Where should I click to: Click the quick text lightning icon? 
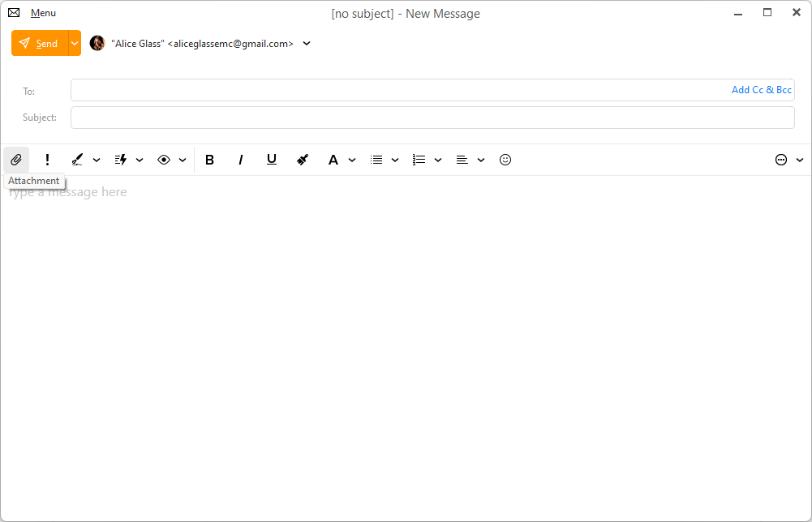pos(121,160)
